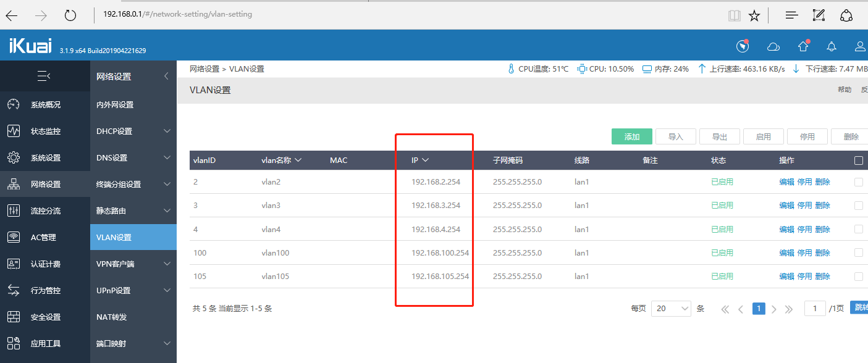Expand DHCP设置 submenu
Screen dimensions: 868x363
(167, 131)
